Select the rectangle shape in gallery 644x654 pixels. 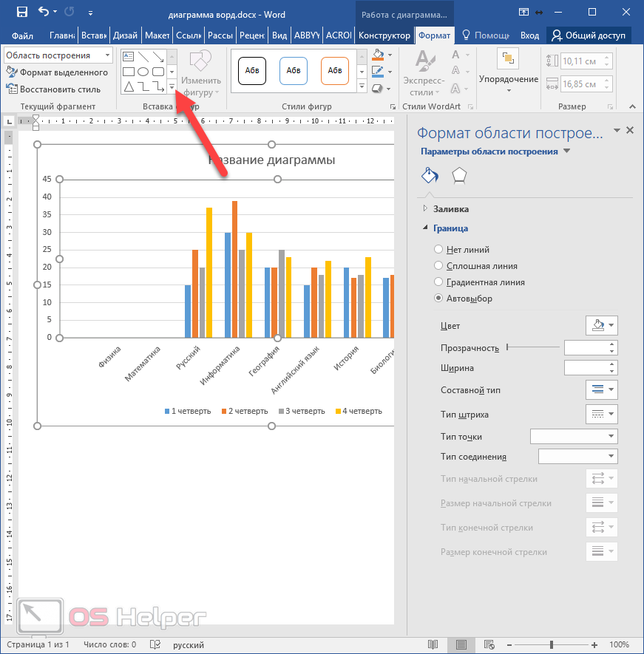[129, 72]
